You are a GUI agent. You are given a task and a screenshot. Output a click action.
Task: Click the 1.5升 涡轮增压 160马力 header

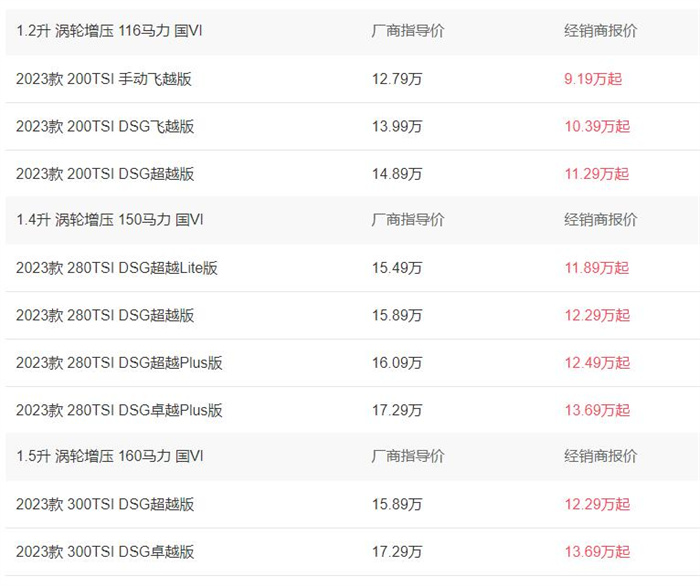click(x=110, y=457)
